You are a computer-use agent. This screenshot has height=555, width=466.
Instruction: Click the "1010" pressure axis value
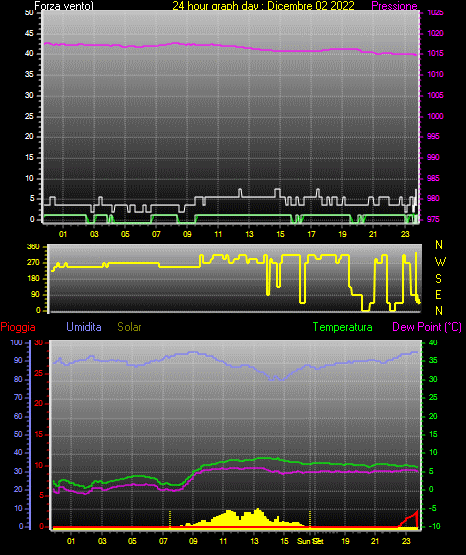coord(435,74)
